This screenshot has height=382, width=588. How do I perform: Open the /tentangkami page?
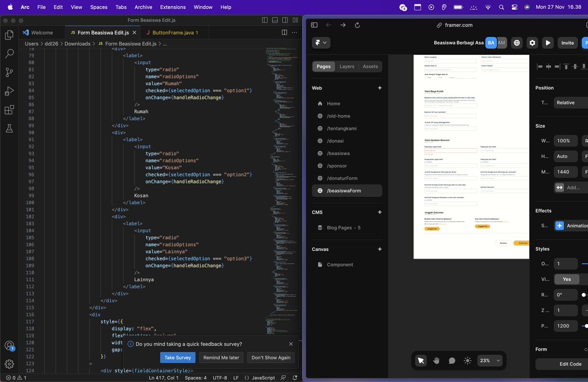(347, 128)
